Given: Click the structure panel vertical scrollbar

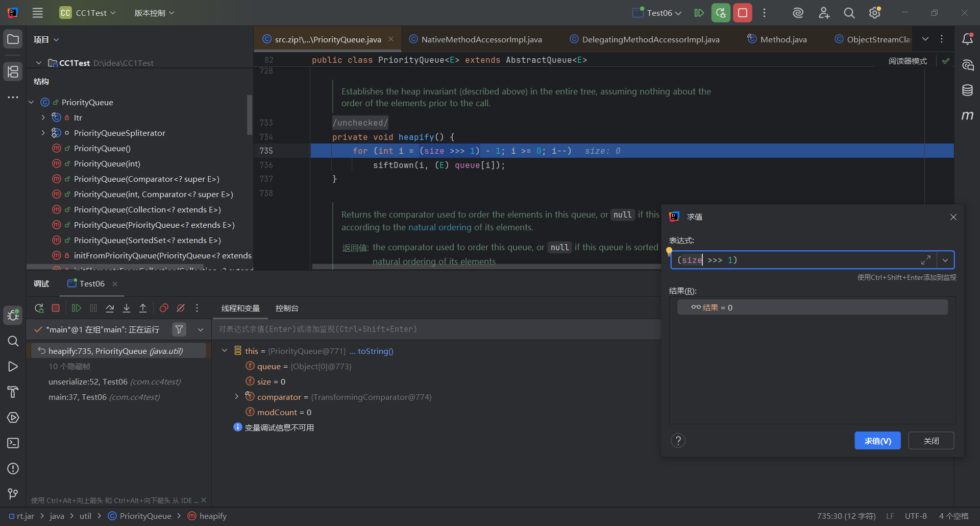Looking at the screenshot, I should point(250,114).
